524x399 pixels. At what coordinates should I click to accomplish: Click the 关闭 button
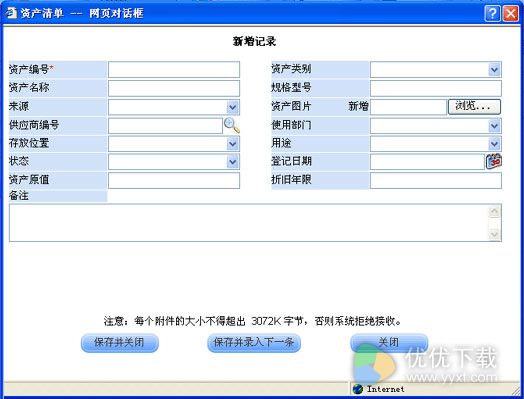tap(389, 343)
